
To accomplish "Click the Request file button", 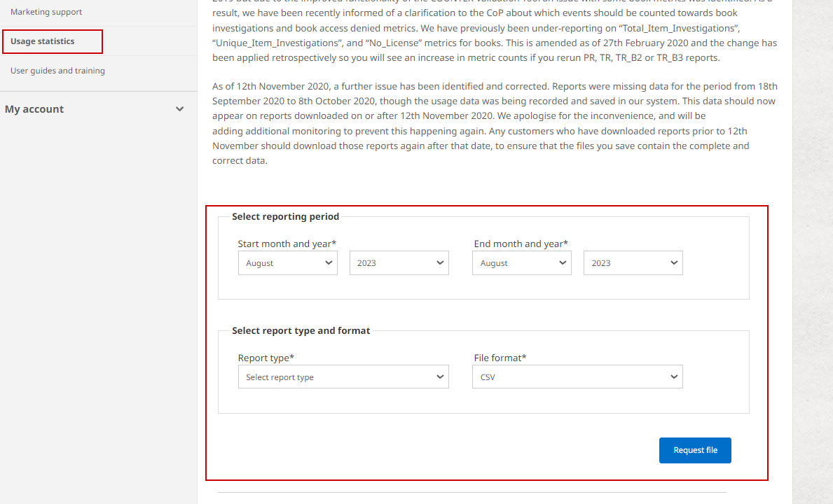I will (695, 450).
